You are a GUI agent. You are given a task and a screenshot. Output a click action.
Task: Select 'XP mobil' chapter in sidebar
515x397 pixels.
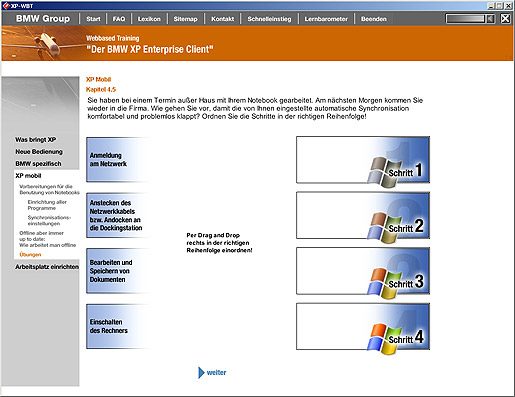coord(28,176)
